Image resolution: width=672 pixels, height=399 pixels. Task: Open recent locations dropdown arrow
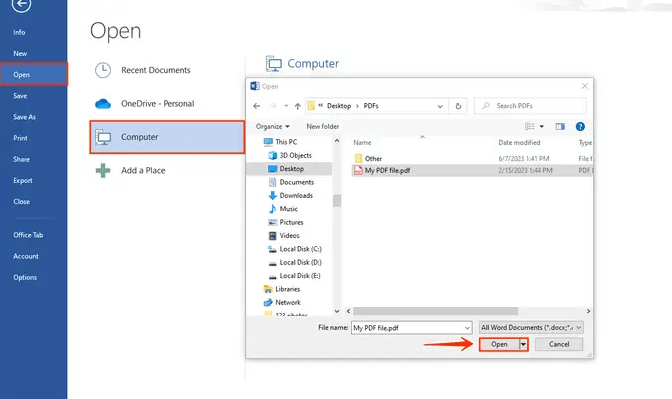(286, 106)
